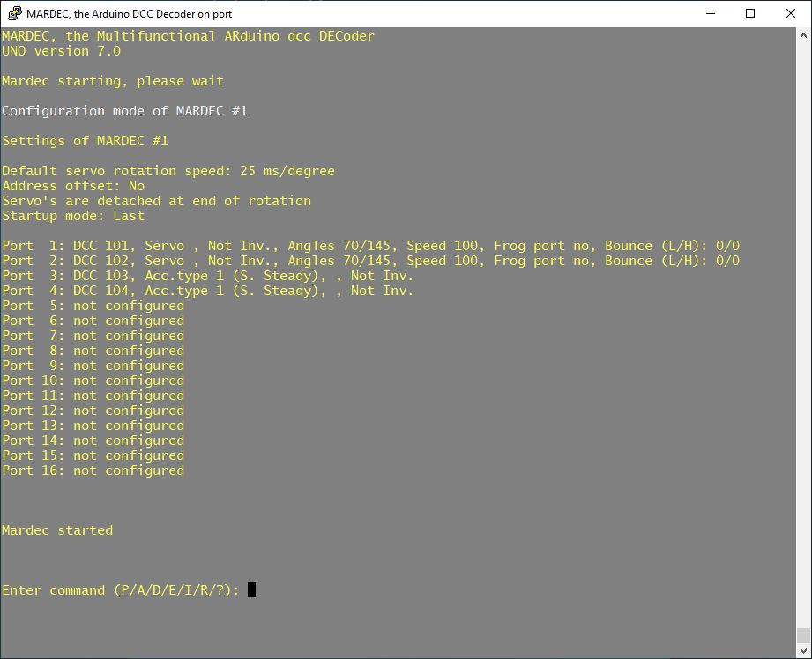Click the 'Port 16: not configured' line
This screenshot has height=659, width=812.
93,470
